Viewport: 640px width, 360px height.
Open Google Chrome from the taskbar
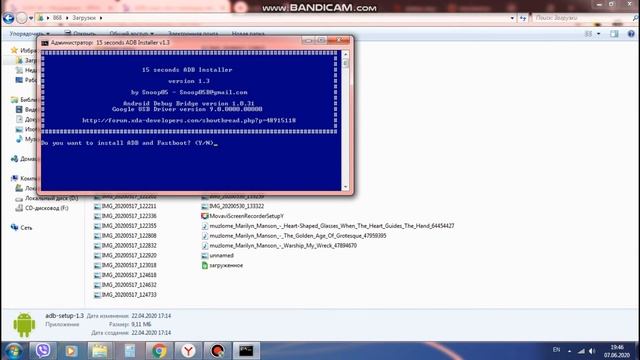tap(159, 351)
